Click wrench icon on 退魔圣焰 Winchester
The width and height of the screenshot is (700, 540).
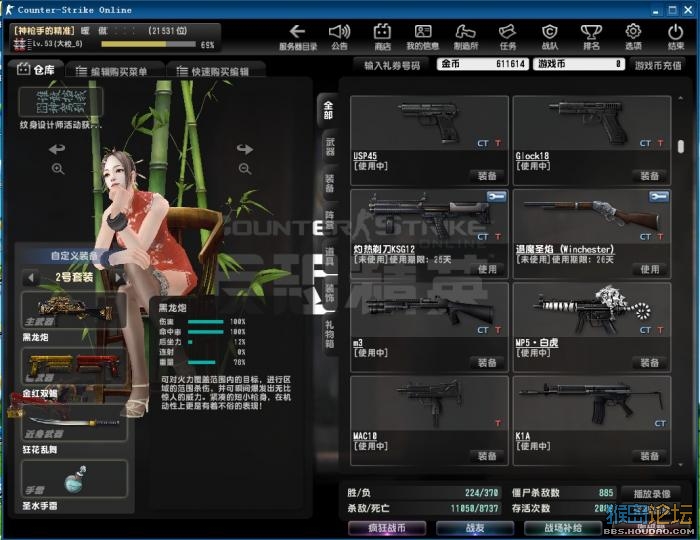point(659,196)
